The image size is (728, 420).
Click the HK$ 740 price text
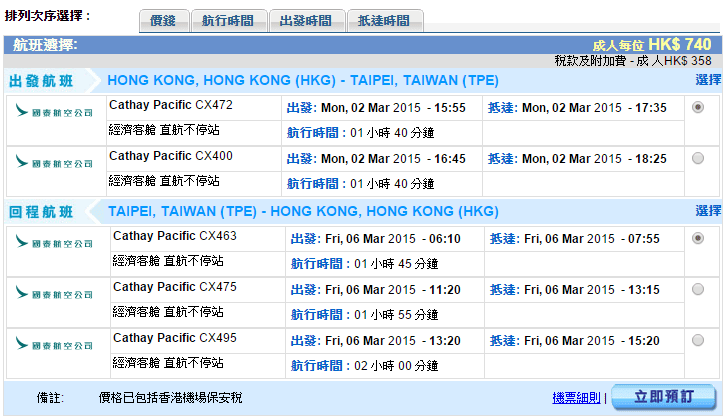[679, 44]
